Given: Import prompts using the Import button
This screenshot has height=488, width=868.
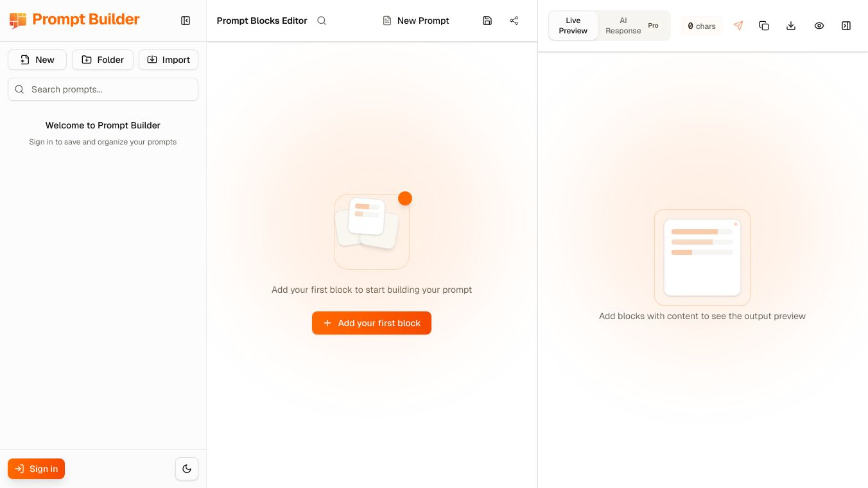Looking at the screenshot, I should pyautogui.click(x=168, y=60).
